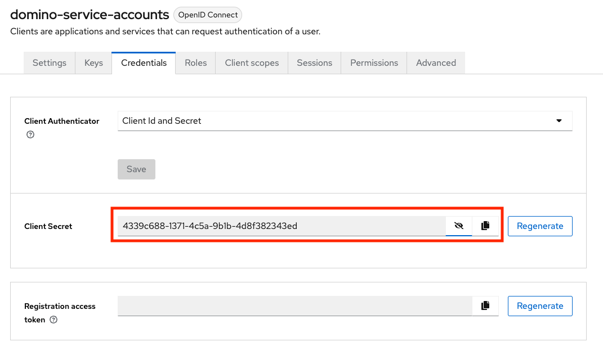Open the Permissions tab

(374, 63)
